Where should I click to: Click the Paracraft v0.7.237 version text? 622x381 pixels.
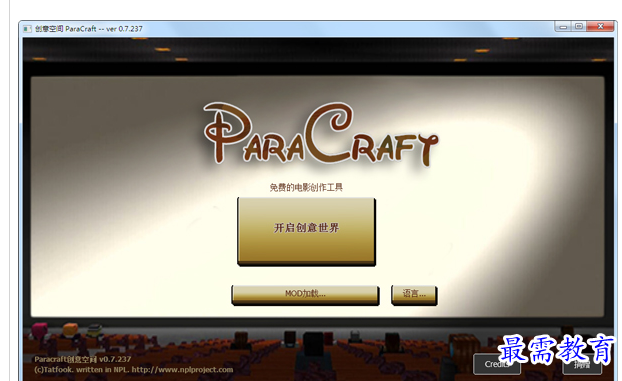(83, 359)
